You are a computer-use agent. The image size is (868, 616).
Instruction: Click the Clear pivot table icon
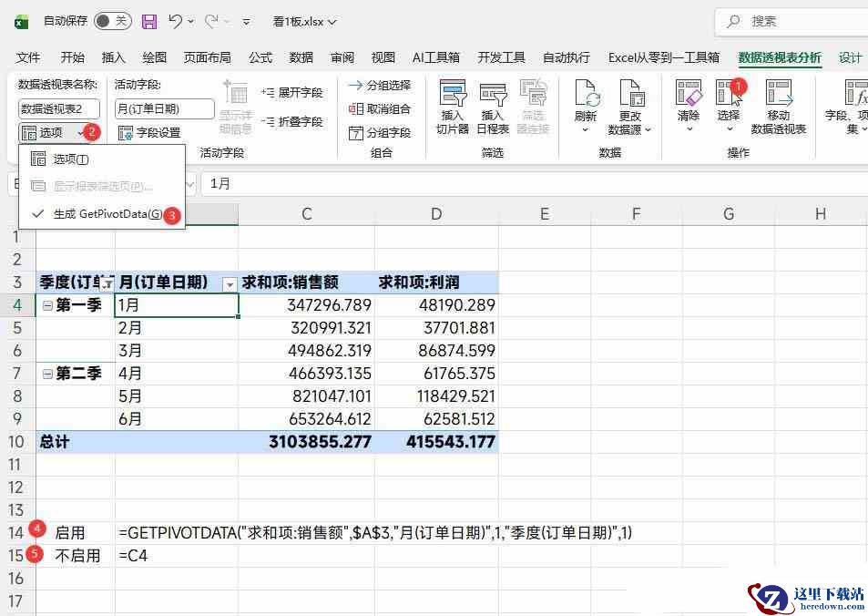pyautogui.click(x=689, y=97)
